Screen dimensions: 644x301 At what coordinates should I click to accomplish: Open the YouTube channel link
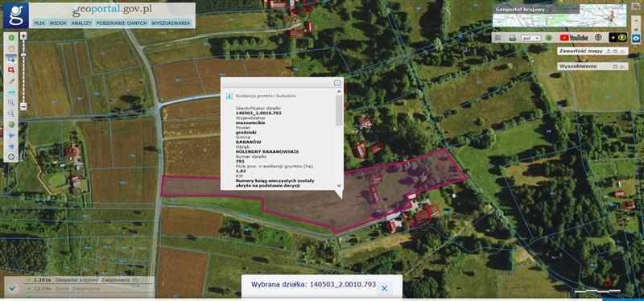[x=574, y=38]
